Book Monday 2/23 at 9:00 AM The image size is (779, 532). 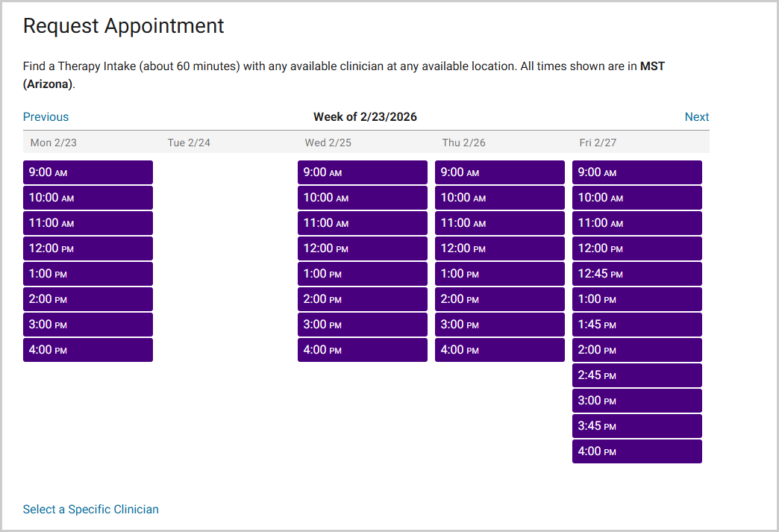pos(88,172)
